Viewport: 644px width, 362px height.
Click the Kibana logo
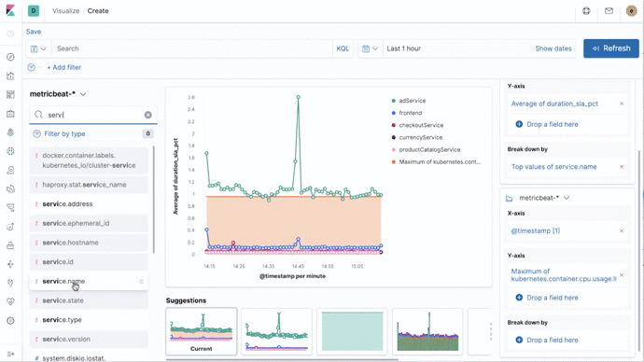10,10
